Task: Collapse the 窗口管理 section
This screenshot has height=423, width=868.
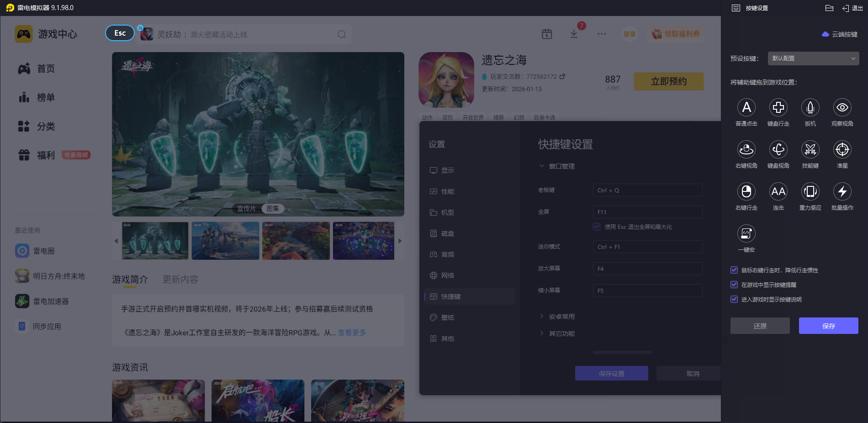Action: click(x=557, y=166)
